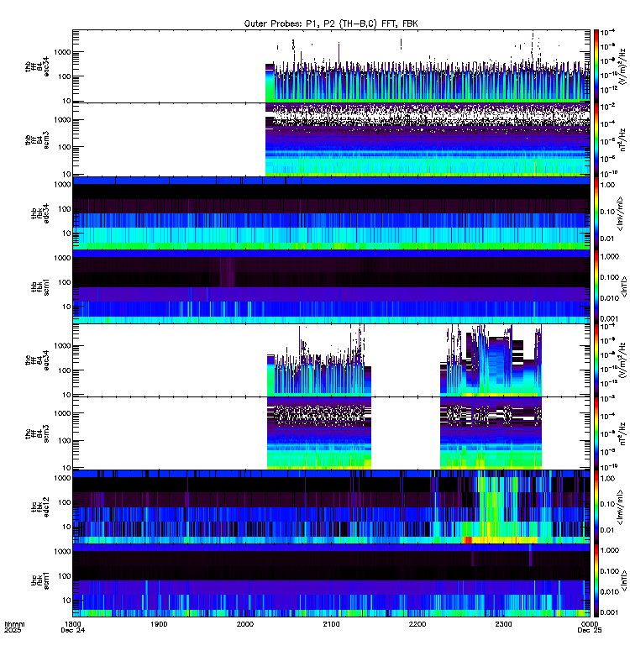The height and width of the screenshot is (672, 630).
Task: Click the thb fbk scm1 filter bank plot
Action: pyautogui.click(x=331, y=286)
